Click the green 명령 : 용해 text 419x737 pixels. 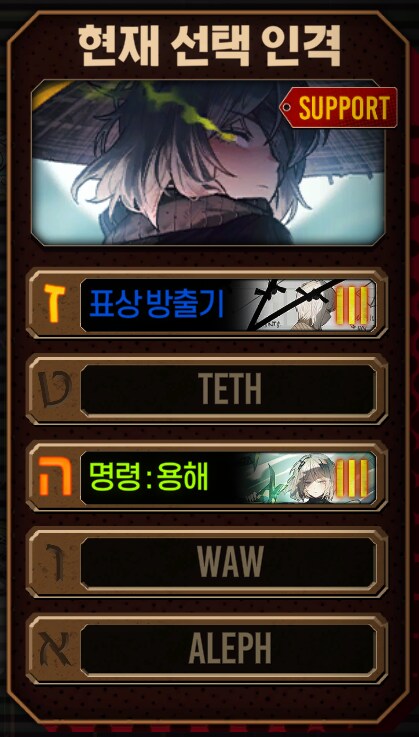(x=149, y=477)
